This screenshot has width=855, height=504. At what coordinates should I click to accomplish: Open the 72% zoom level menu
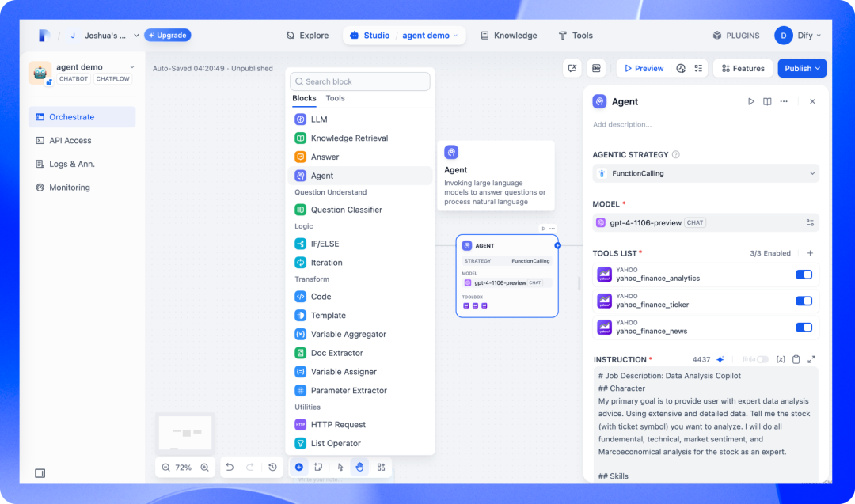tap(183, 468)
